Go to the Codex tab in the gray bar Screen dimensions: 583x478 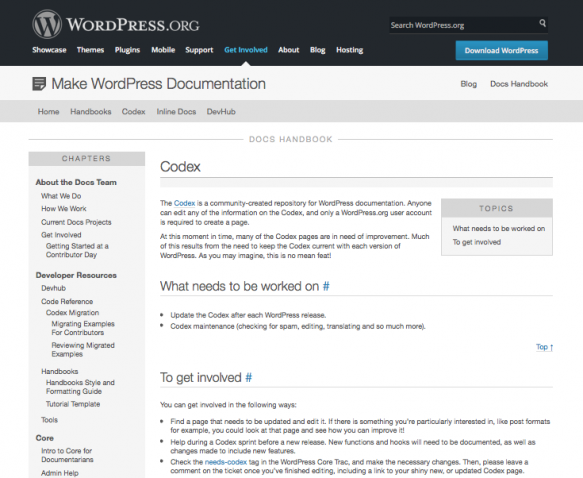[133, 112]
